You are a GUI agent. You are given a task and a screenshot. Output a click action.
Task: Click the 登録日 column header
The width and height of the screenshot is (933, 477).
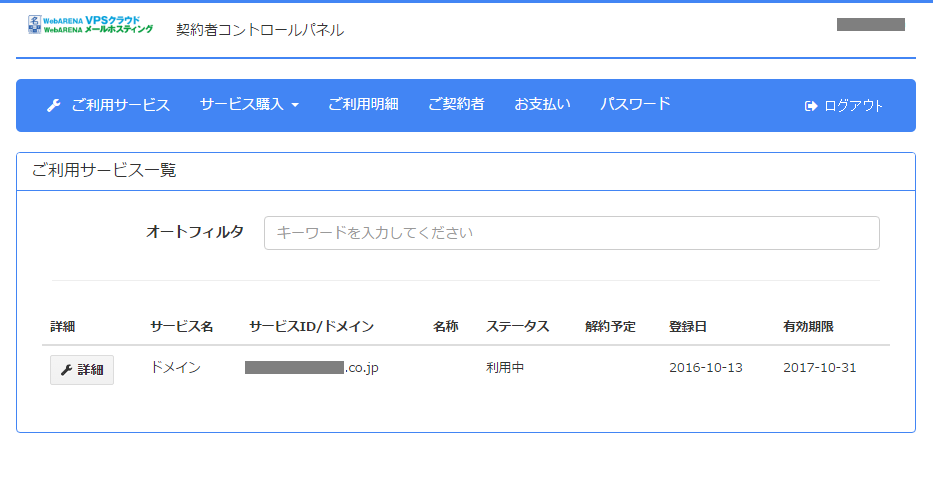pyautogui.click(x=687, y=327)
